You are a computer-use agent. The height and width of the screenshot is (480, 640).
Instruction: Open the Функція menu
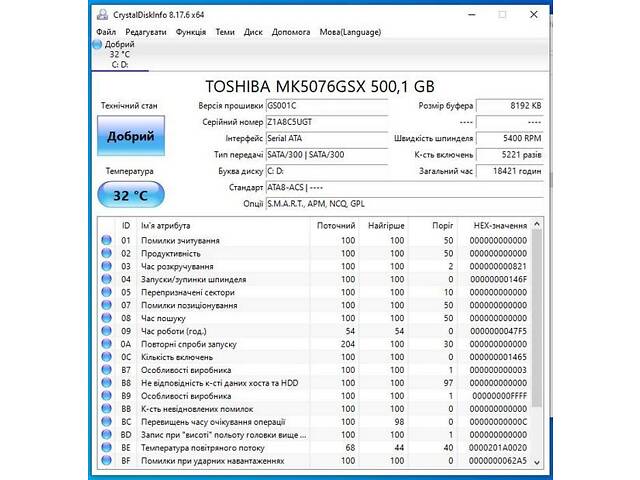tap(191, 32)
